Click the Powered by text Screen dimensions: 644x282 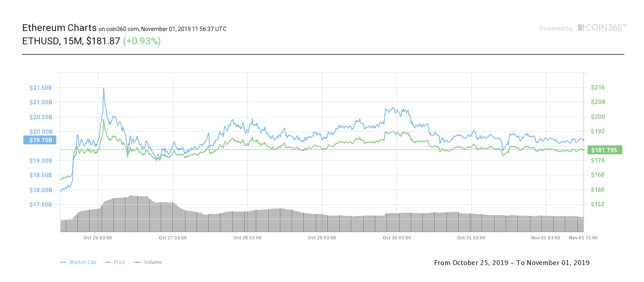click(x=556, y=29)
